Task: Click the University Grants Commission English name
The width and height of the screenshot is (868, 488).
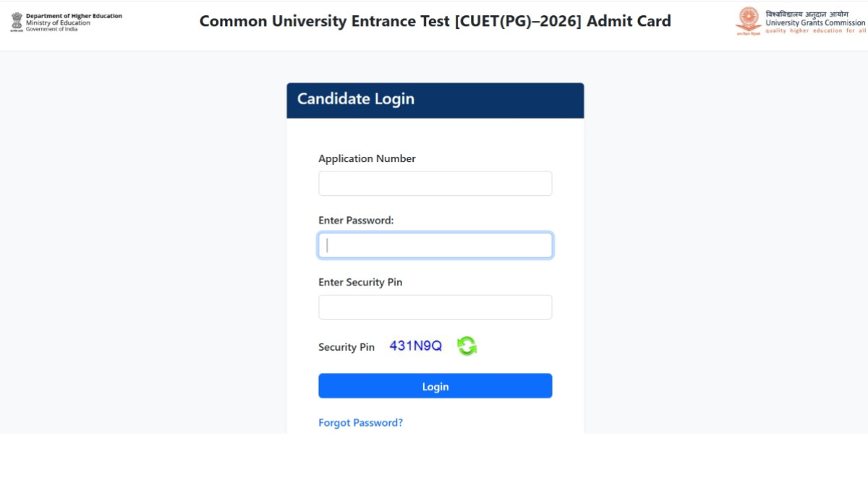Action: (x=815, y=23)
